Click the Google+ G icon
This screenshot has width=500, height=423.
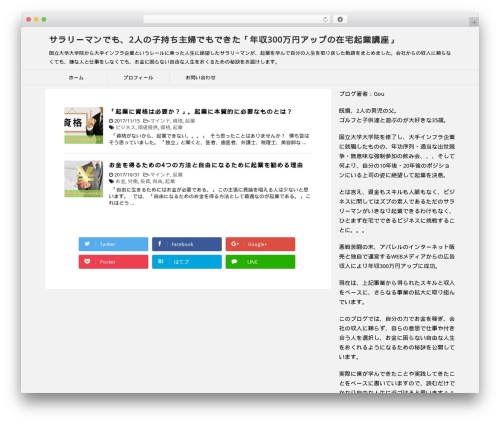235,244
